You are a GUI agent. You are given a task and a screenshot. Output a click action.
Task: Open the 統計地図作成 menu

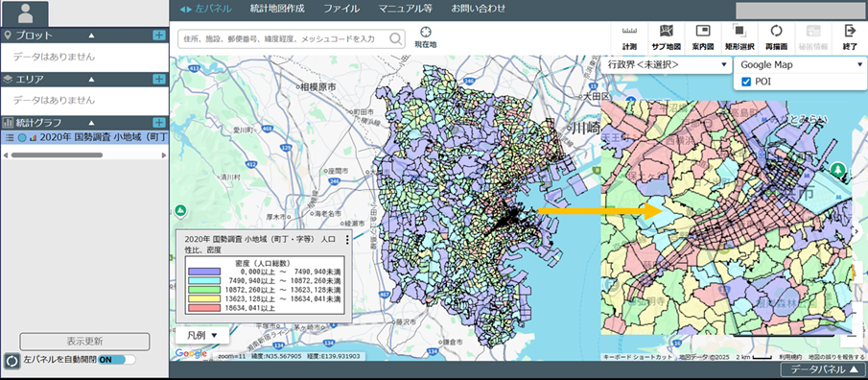tap(277, 9)
